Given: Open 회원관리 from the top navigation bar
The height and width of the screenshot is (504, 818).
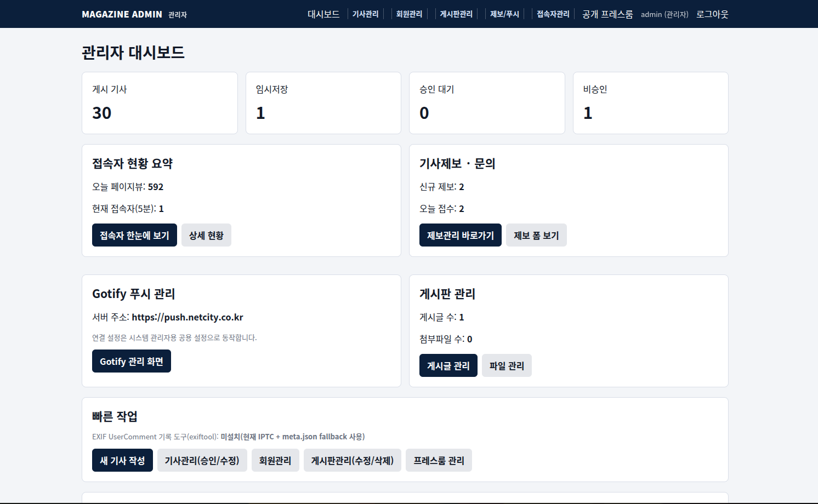Looking at the screenshot, I should [x=409, y=14].
